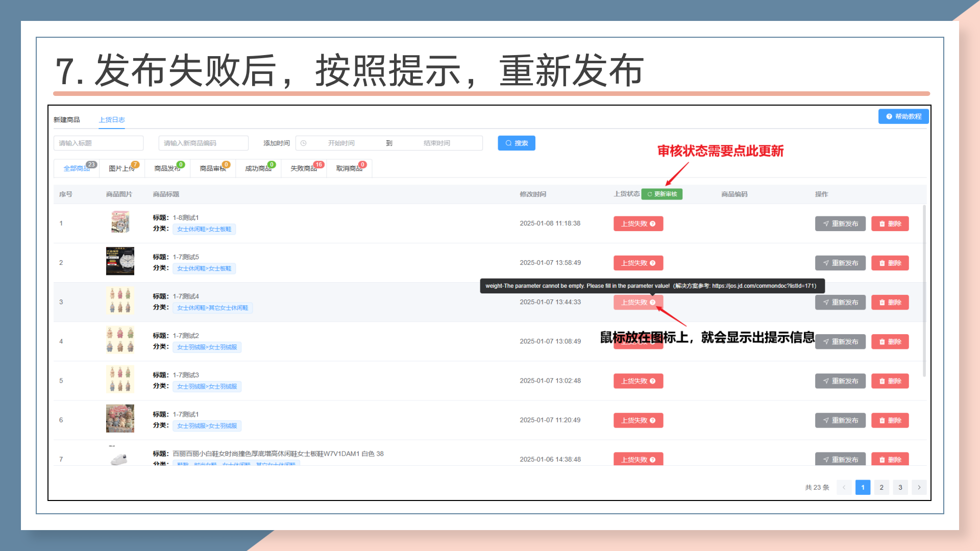Delete the item in row 2

click(890, 263)
